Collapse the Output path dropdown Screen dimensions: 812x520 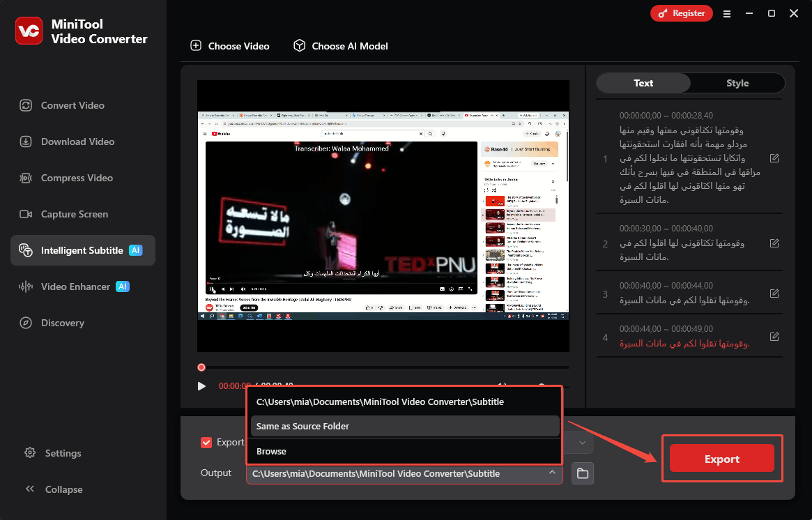552,473
